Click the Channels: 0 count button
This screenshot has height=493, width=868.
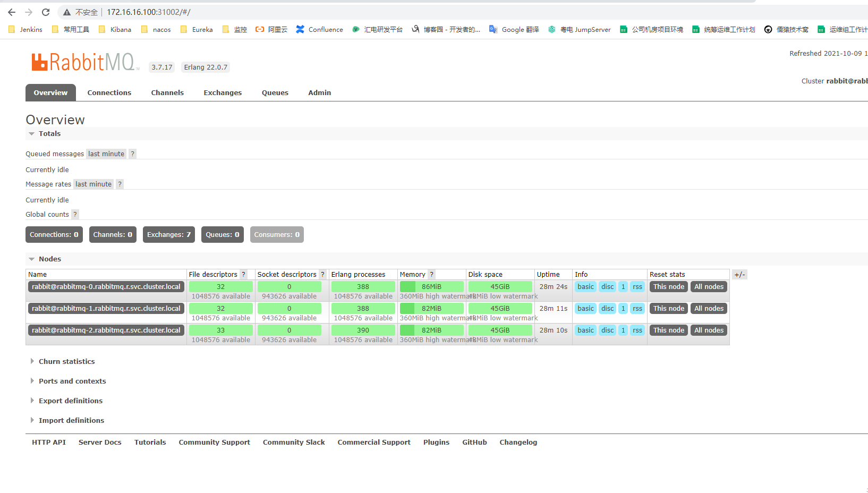coord(113,235)
